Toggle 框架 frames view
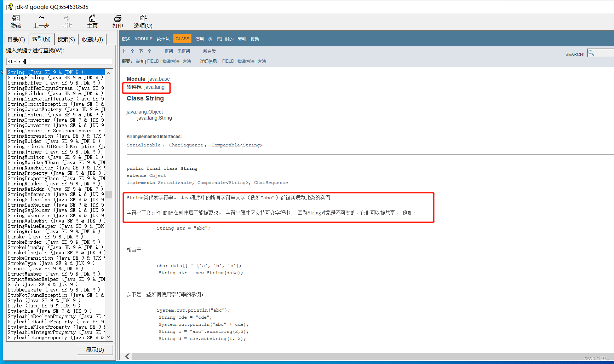The image size is (614, 364). (168, 51)
